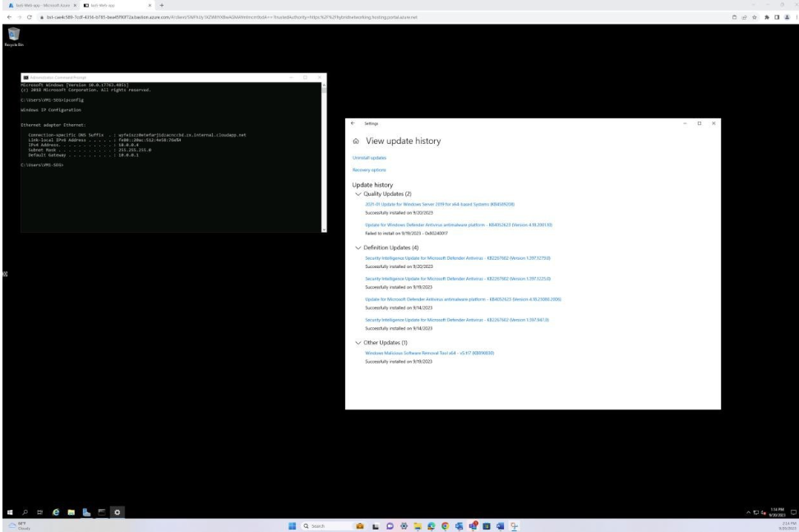Open the 2021-01 Windows Server 2019 update link
Image resolution: width=799 pixels, height=532 pixels.
coord(440,205)
